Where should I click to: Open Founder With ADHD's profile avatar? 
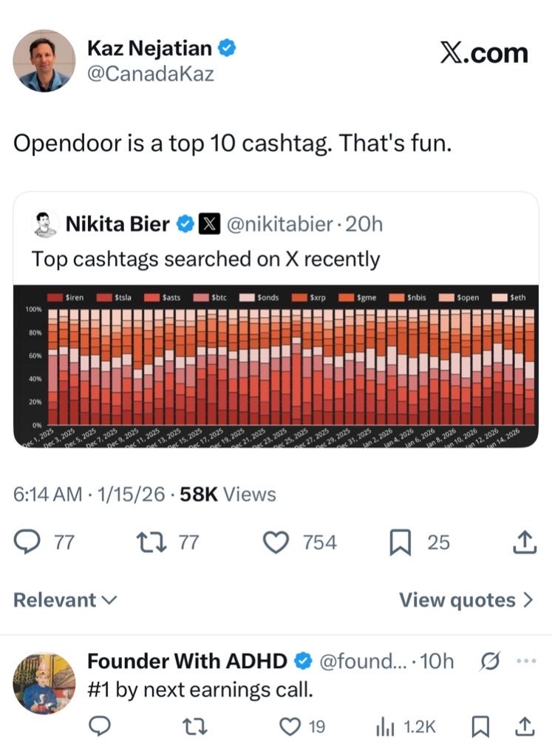click(x=44, y=683)
